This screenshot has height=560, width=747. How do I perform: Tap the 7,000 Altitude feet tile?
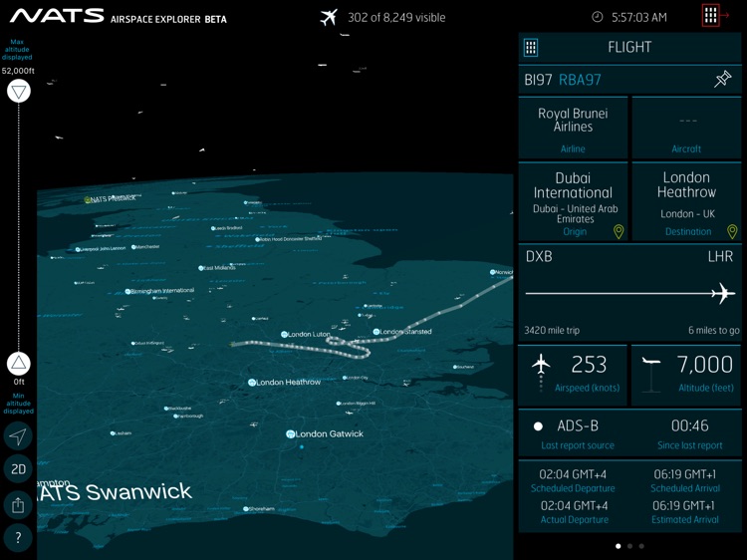(x=686, y=376)
